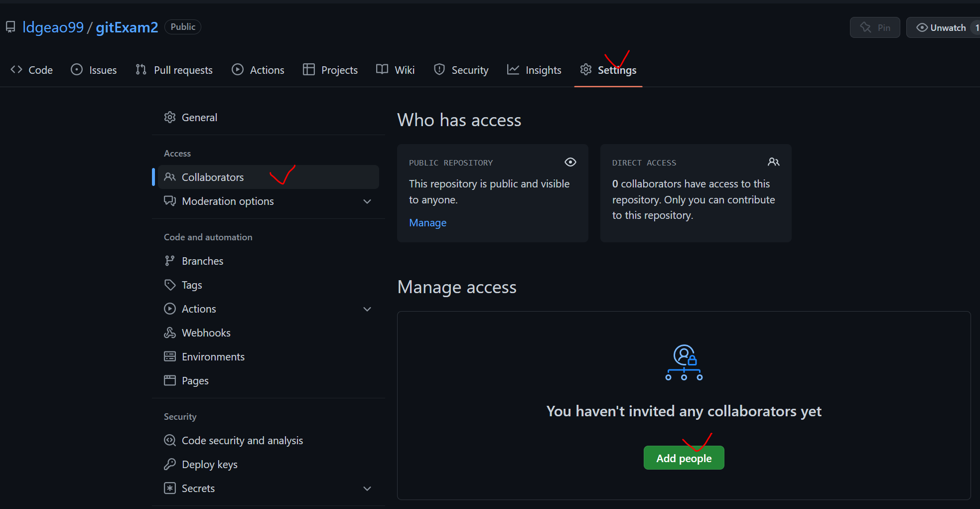
Task: Open the ldgeao99 owner link
Action: pyautogui.click(x=53, y=27)
